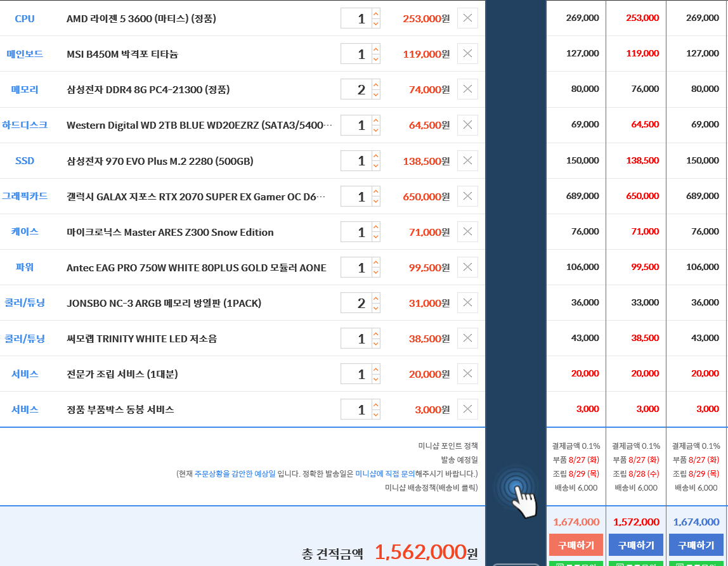The image size is (728, 566).
Task: Remove the MSI B450M motherboard row
Action: 467,53
